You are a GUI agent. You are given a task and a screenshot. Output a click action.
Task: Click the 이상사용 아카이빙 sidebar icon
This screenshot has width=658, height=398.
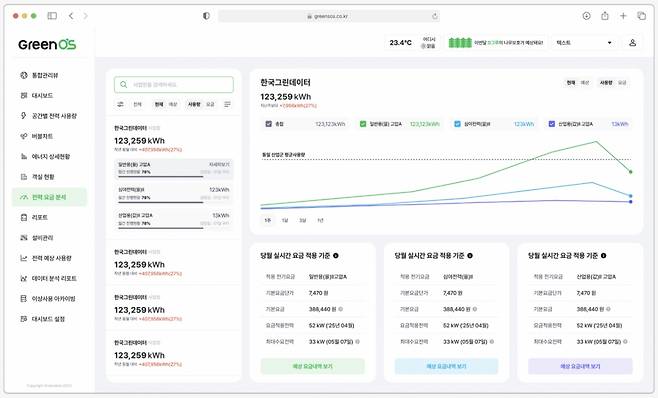(x=24, y=298)
